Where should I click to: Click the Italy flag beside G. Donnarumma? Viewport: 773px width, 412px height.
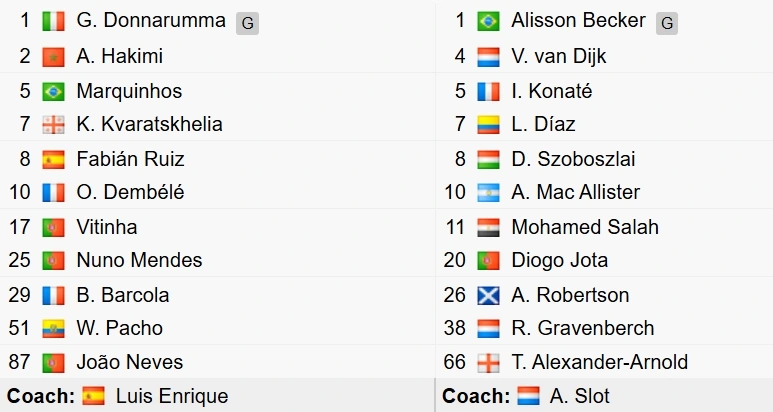click(x=53, y=22)
